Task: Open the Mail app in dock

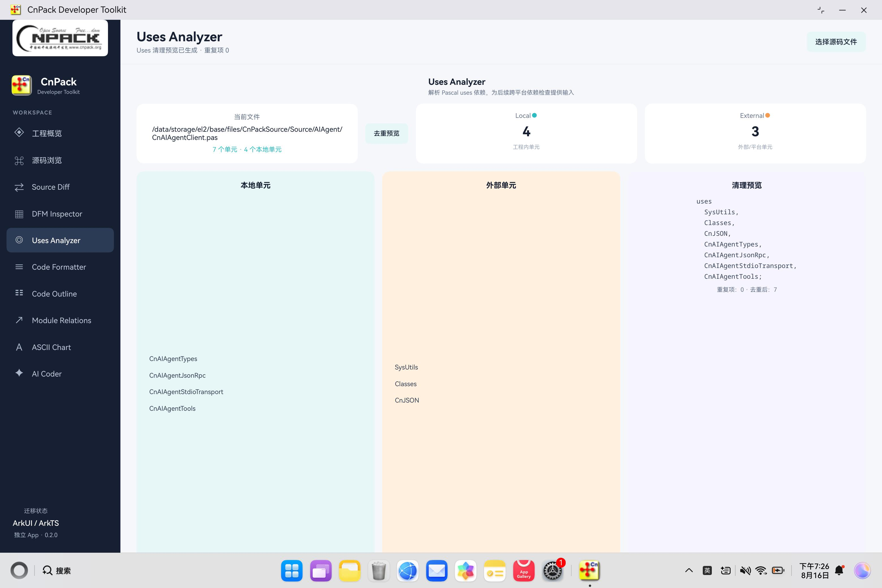Action: point(436,570)
